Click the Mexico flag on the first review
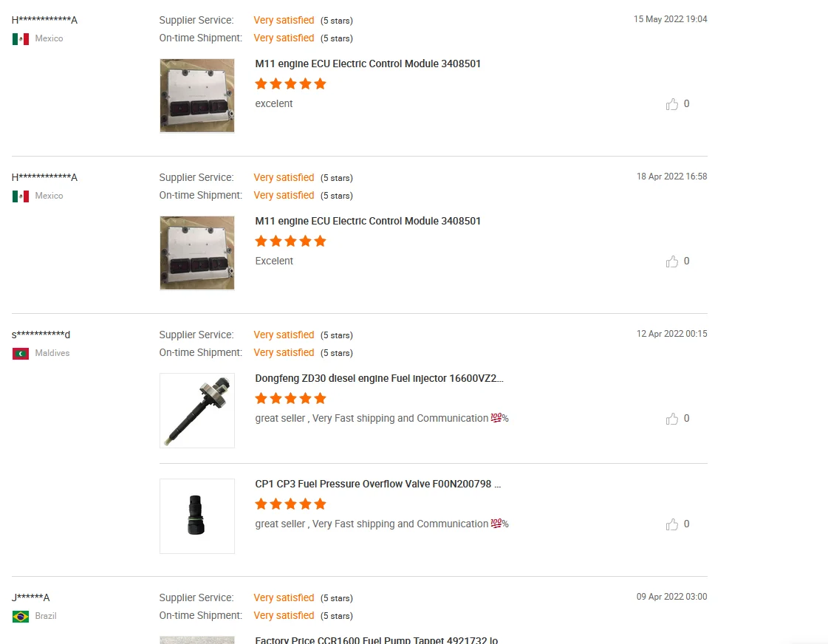This screenshot has width=828, height=644. pos(21,38)
